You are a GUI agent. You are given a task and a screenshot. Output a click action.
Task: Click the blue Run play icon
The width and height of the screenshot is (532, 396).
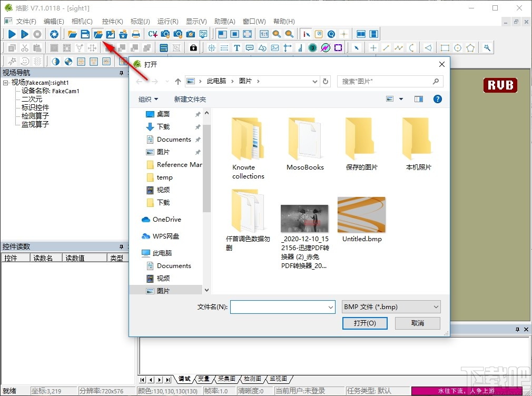tap(12, 34)
